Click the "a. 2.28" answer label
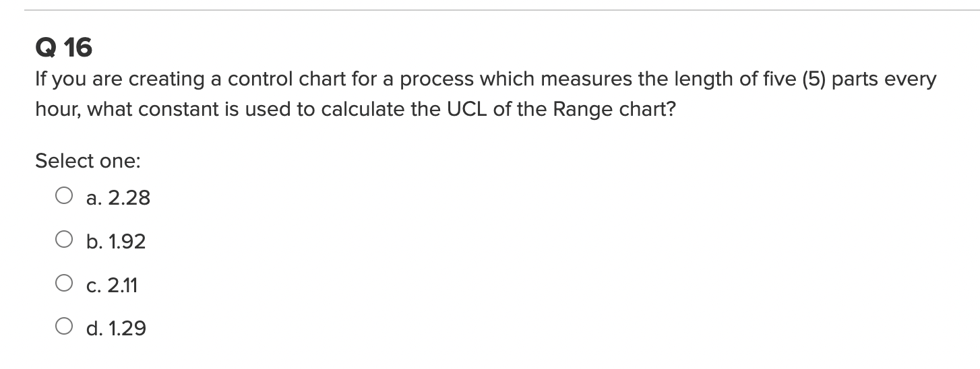Viewport: 980px width, 369px height. (118, 198)
